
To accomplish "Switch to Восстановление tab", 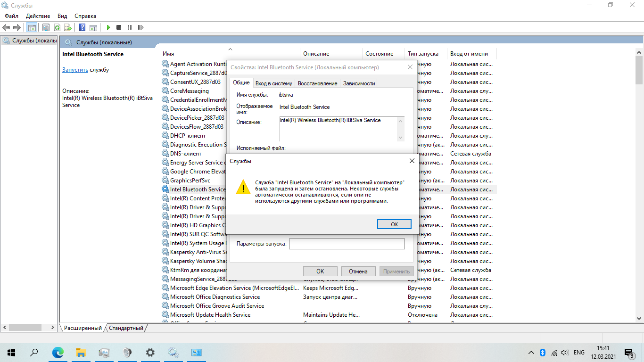I will pyautogui.click(x=317, y=83).
